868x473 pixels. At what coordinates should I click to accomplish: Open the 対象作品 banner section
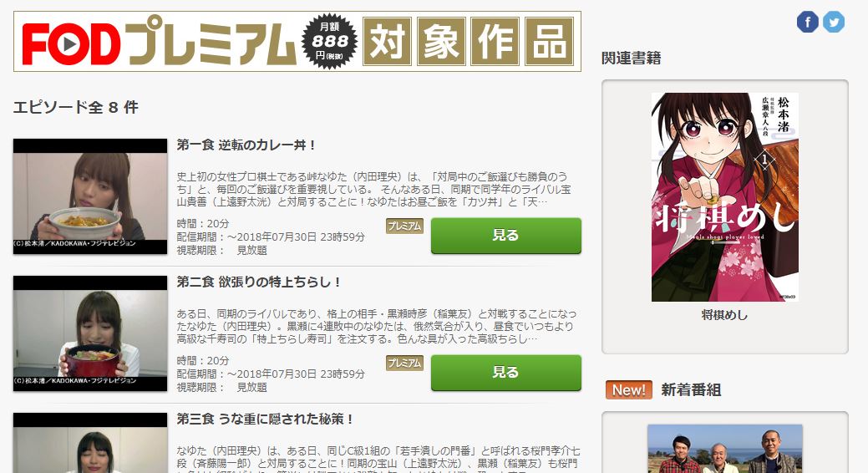tap(469, 42)
